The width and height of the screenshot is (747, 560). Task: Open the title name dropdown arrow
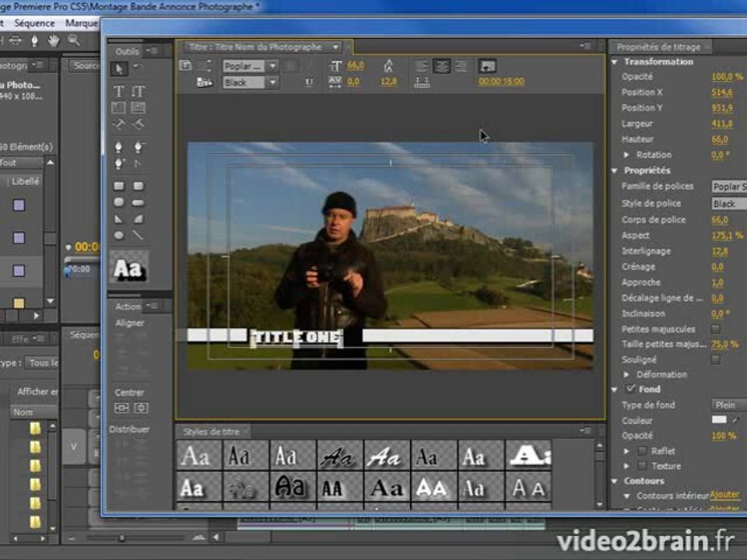click(x=336, y=47)
